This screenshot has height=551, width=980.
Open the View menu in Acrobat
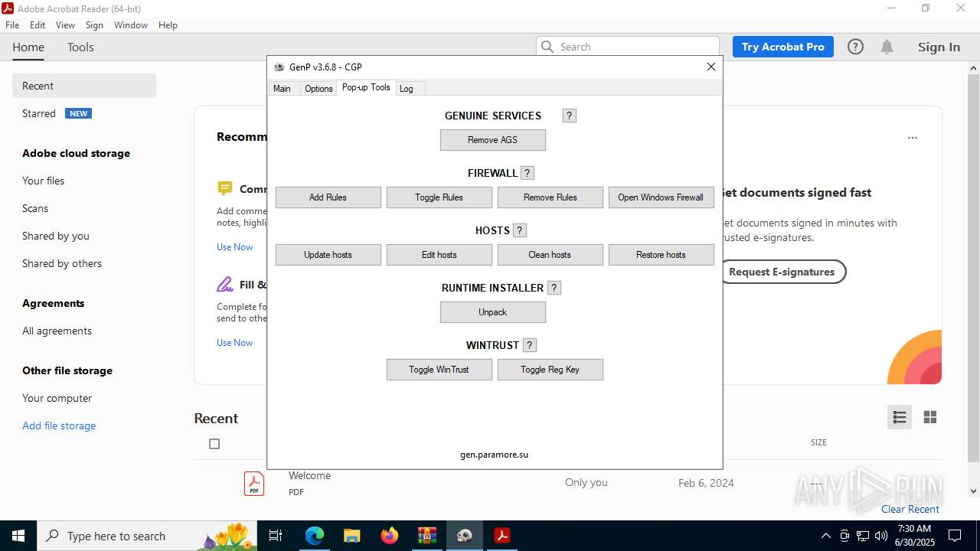[x=66, y=25]
